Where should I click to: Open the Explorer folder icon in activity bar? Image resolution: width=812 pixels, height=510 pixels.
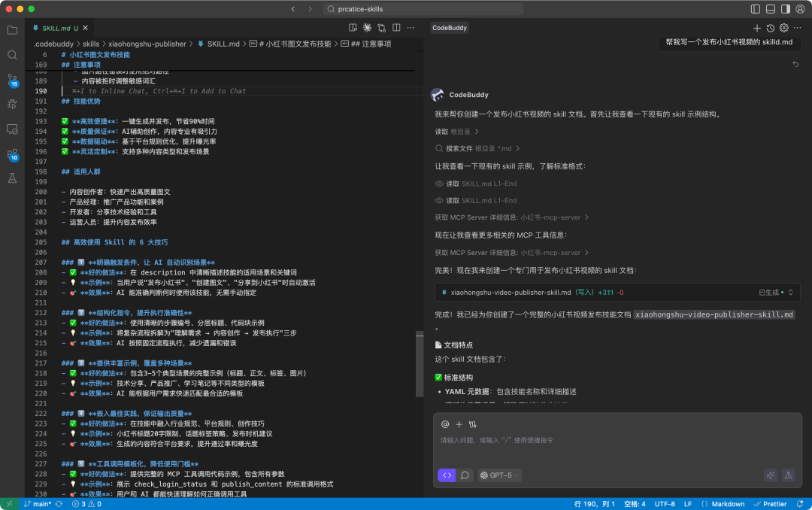point(13,30)
